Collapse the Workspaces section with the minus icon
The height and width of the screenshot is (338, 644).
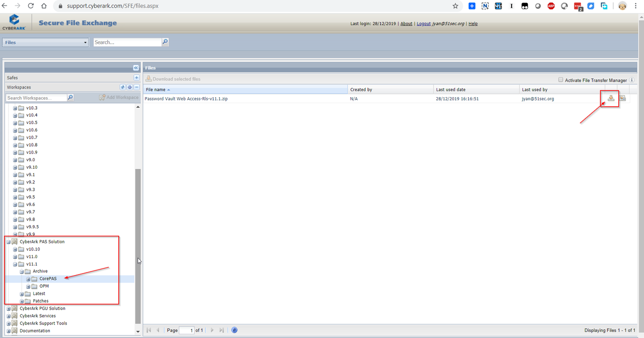click(x=136, y=87)
